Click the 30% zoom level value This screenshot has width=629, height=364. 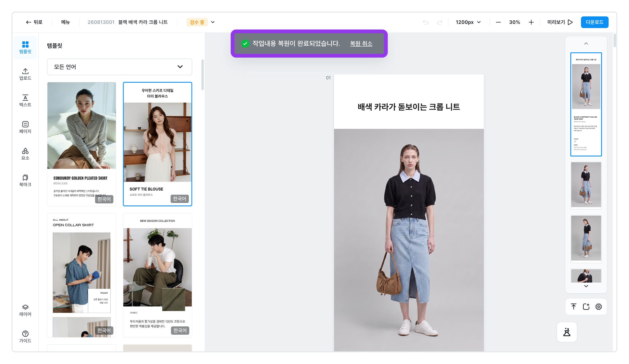[515, 22]
